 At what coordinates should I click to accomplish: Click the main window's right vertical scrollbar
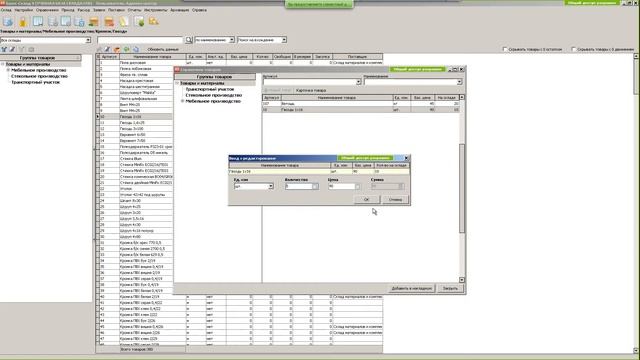coord(636,203)
